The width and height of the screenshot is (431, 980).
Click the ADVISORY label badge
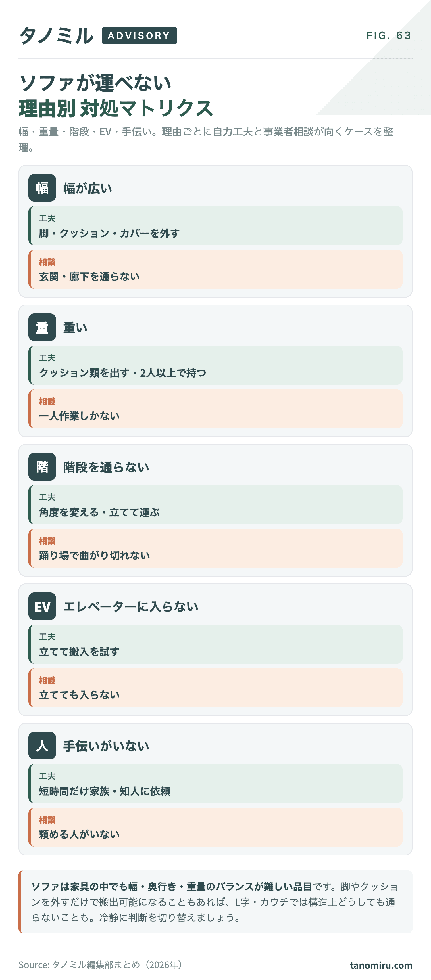[x=139, y=36]
